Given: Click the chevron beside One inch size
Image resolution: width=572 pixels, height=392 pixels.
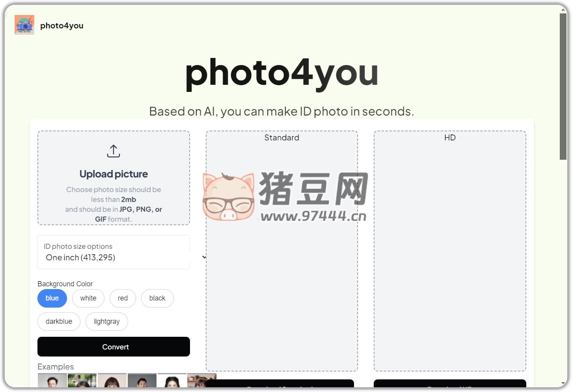Looking at the screenshot, I should tap(204, 257).
